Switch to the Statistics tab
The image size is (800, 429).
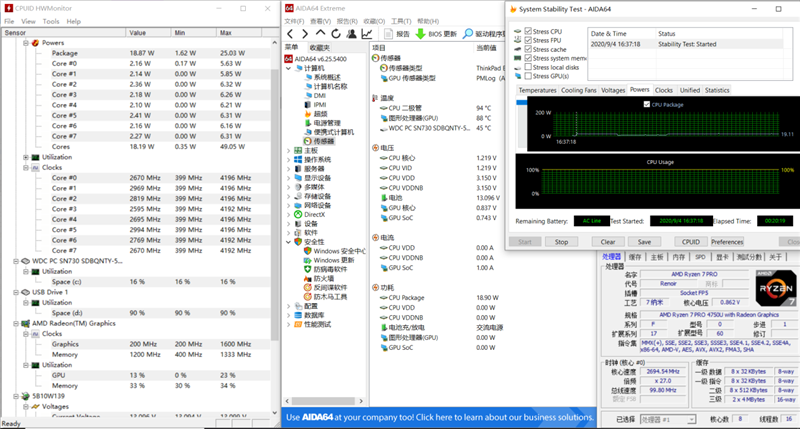(x=717, y=90)
